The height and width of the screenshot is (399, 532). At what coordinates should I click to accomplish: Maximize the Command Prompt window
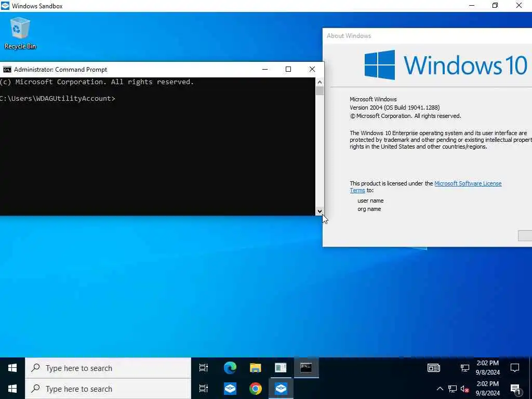(x=288, y=69)
